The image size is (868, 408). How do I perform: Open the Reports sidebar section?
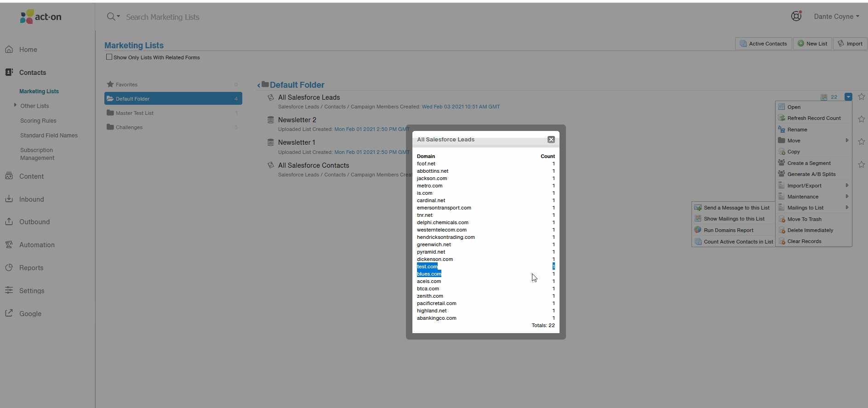pyautogui.click(x=31, y=268)
